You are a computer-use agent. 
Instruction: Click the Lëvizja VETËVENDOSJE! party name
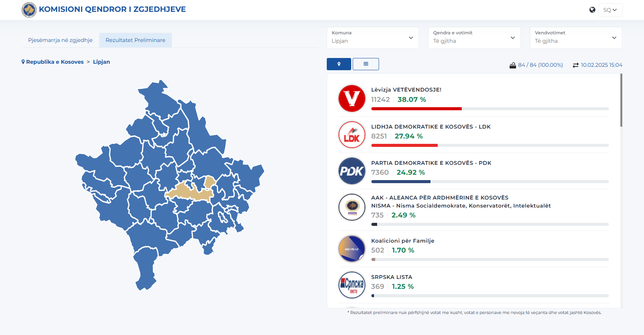click(x=406, y=90)
